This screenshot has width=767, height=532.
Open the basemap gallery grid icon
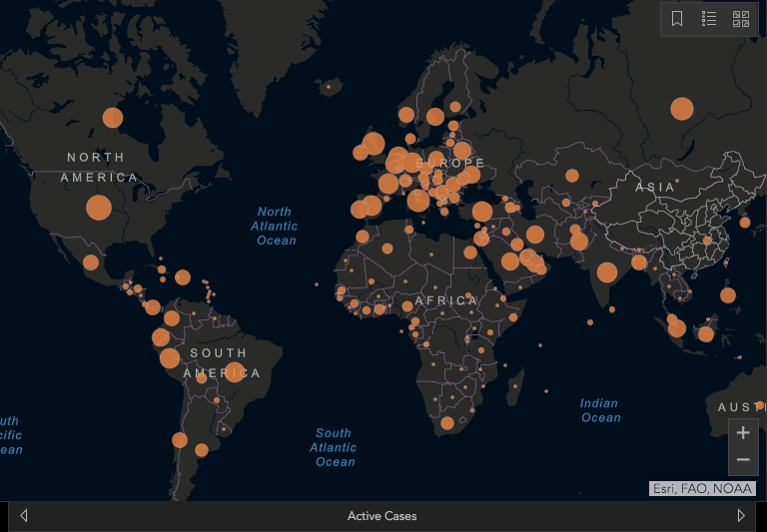(x=741, y=19)
